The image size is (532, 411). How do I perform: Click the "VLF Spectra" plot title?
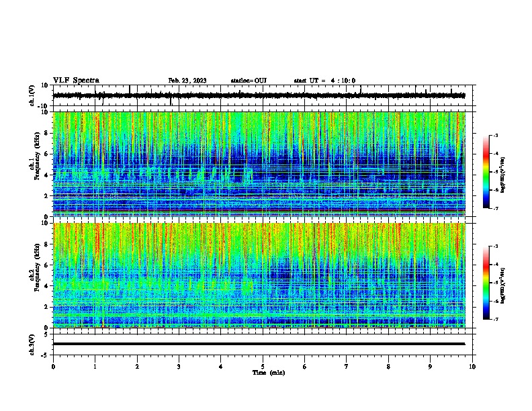tap(76, 81)
